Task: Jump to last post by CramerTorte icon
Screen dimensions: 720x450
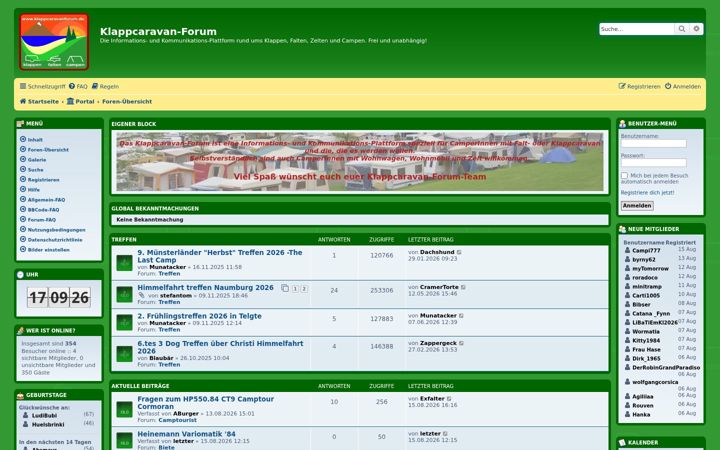Action: click(x=463, y=287)
